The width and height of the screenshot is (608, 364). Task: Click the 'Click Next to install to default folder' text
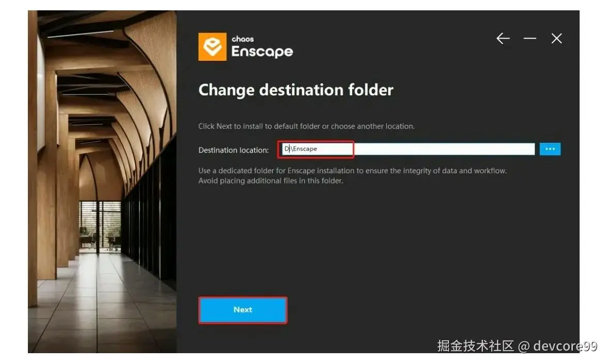point(307,126)
